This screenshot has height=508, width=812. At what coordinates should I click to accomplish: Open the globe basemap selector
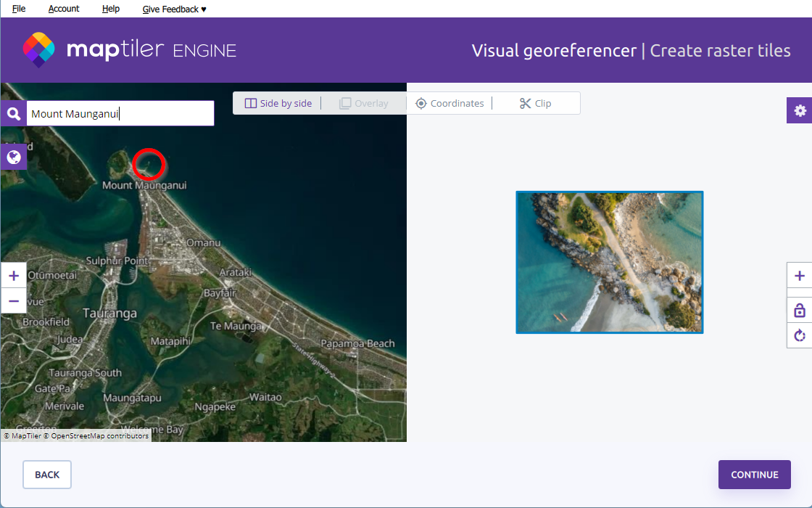coord(13,157)
